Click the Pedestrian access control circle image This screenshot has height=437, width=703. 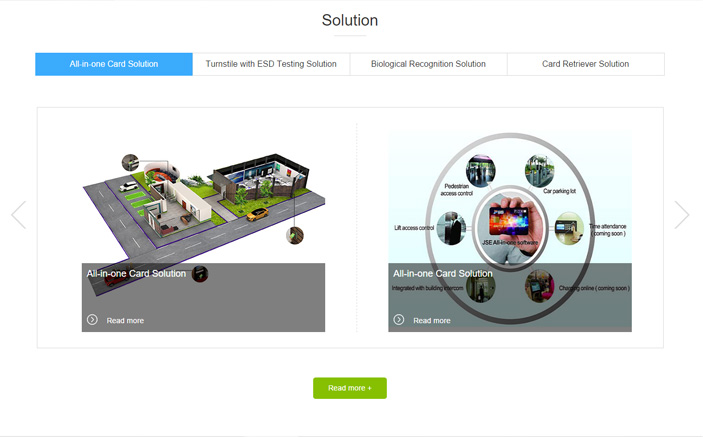click(x=481, y=171)
